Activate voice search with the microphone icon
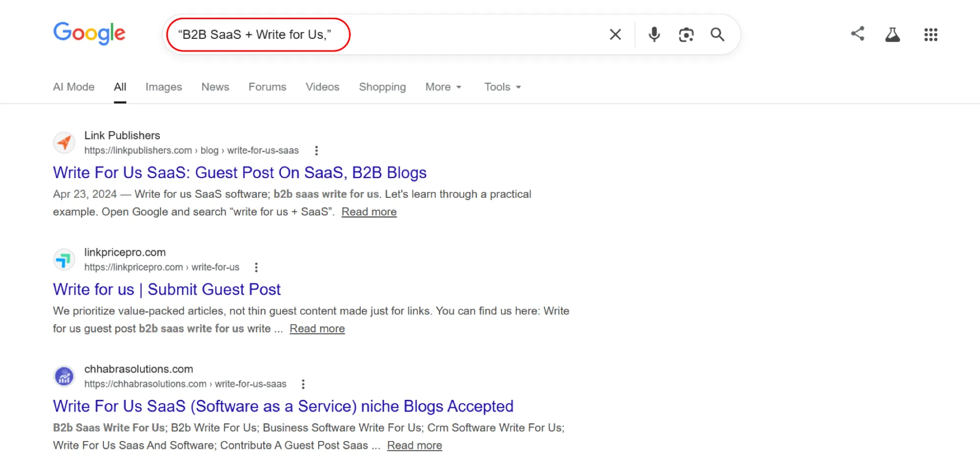Screen dimensions: 980x470 (x=653, y=34)
